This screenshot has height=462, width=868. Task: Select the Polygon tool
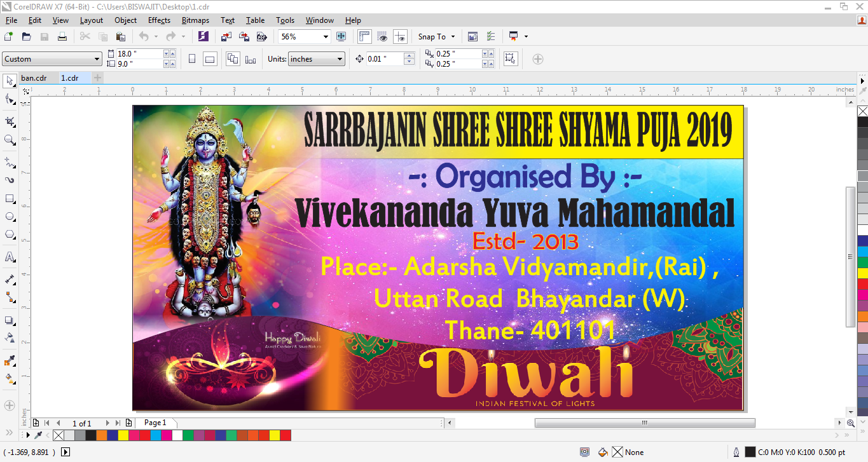10,235
